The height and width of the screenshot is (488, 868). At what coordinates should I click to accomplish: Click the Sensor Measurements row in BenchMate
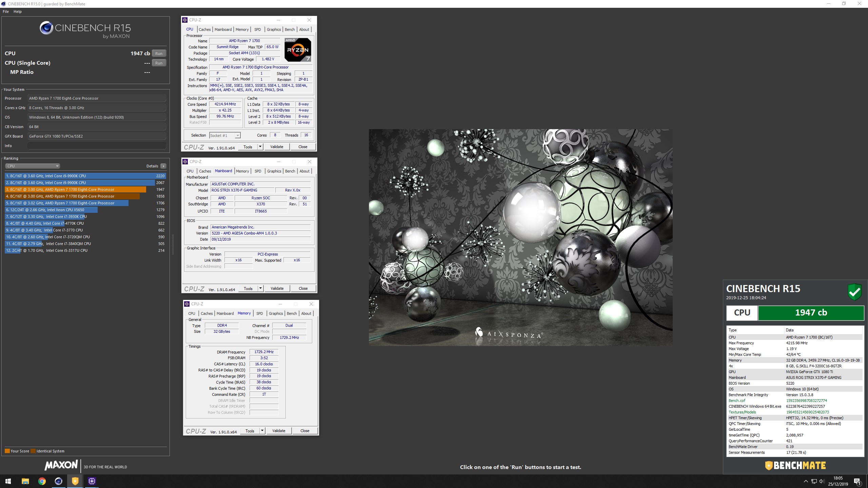(x=795, y=452)
